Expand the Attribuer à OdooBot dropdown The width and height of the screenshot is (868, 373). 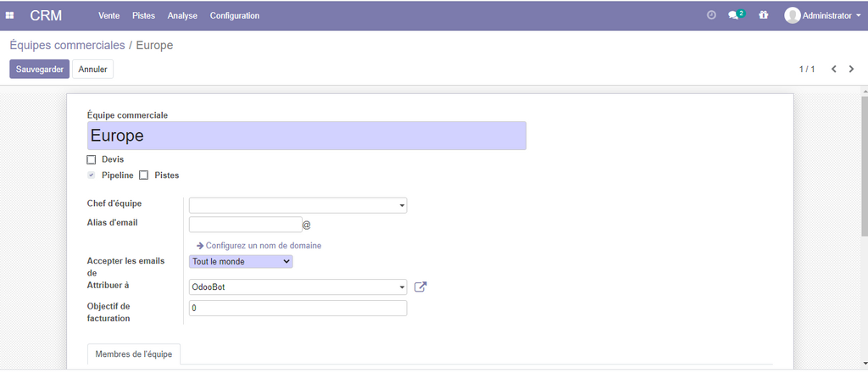(x=298, y=287)
